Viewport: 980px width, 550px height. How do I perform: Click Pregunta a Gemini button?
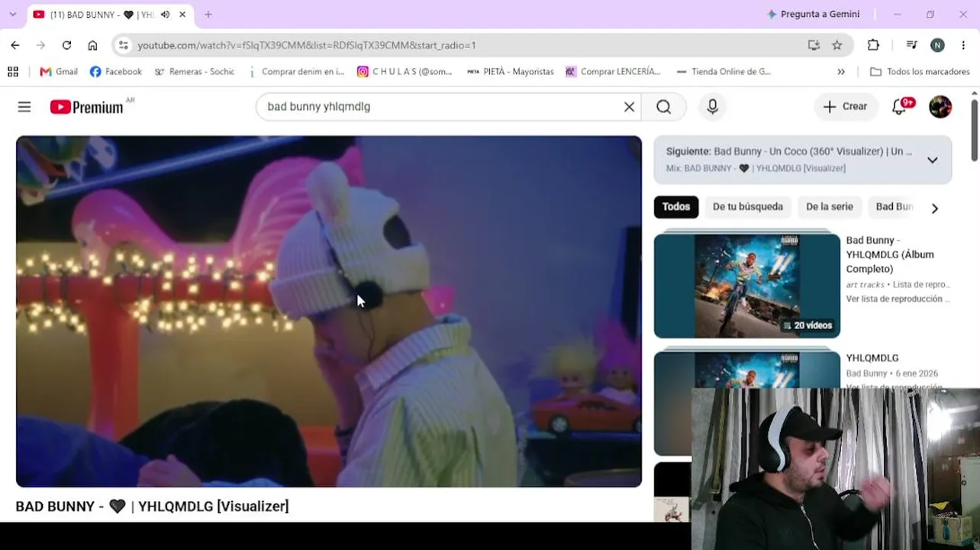coord(813,15)
